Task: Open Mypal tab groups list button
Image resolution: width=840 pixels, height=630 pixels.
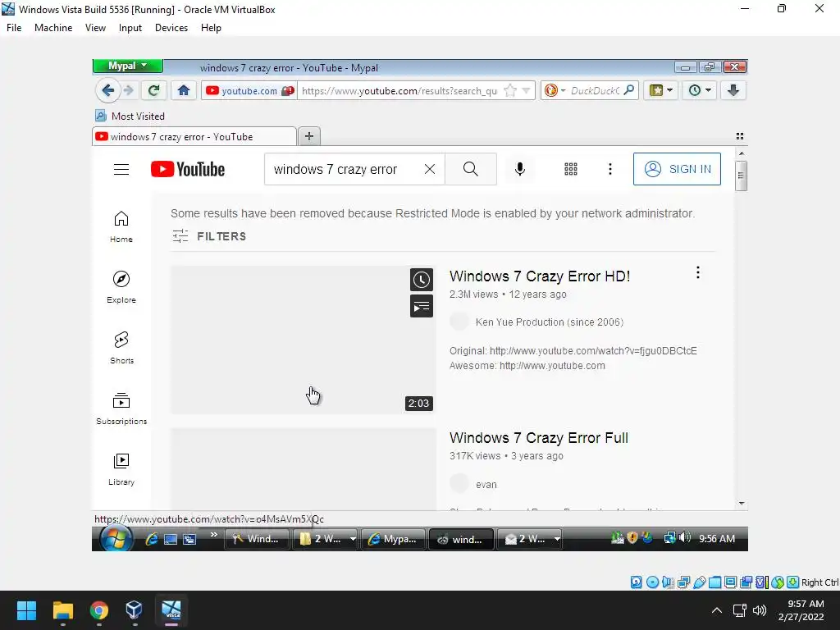Action: tap(740, 136)
